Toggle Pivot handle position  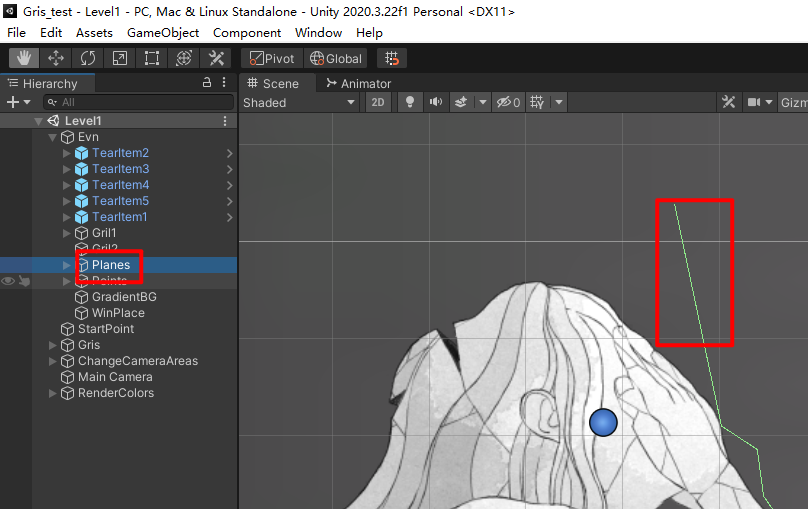(x=272, y=58)
